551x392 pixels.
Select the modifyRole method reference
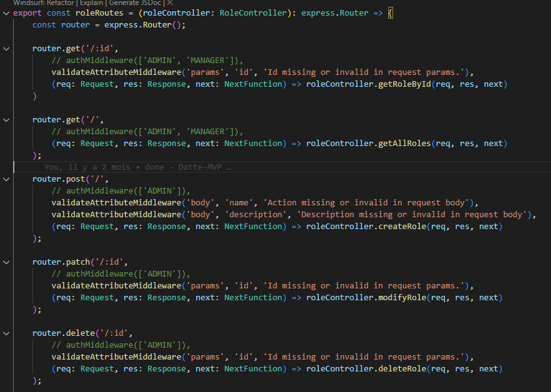(x=402, y=298)
